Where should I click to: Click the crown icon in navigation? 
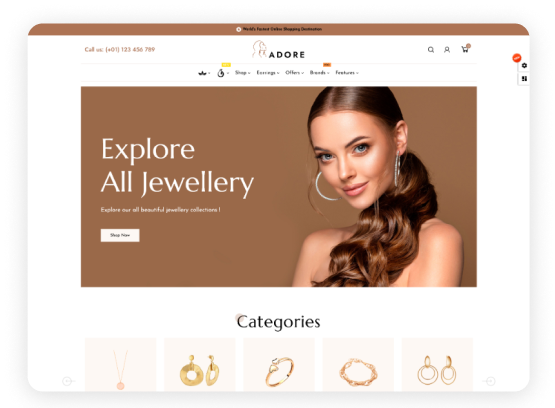pyautogui.click(x=202, y=73)
